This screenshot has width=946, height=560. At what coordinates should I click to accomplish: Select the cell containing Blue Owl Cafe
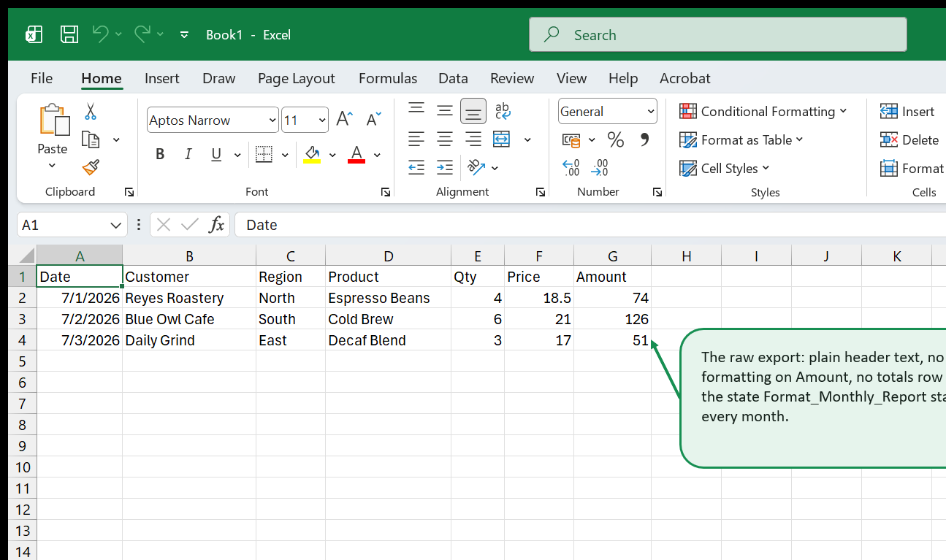pos(189,319)
